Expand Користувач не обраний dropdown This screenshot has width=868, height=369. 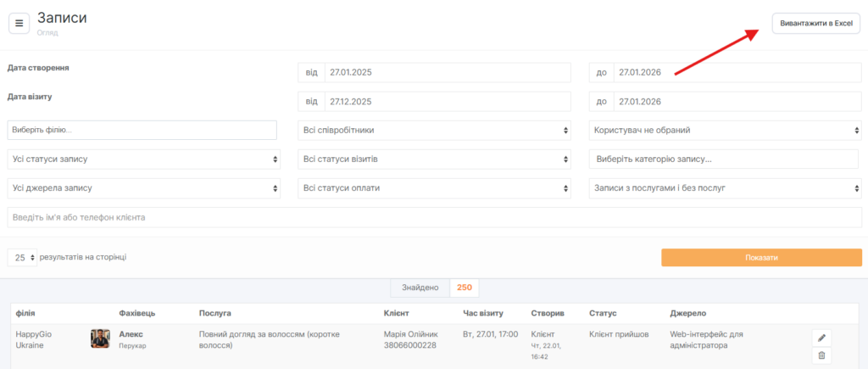click(726, 131)
